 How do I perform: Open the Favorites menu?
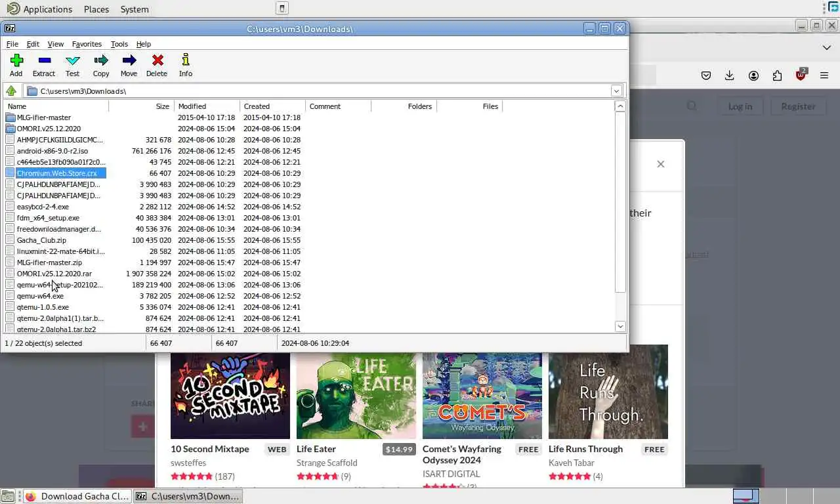tap(87, 44)
